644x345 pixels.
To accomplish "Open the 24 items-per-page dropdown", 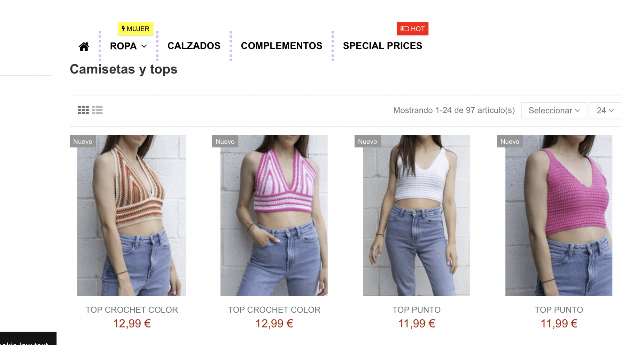I will [605, 111].
